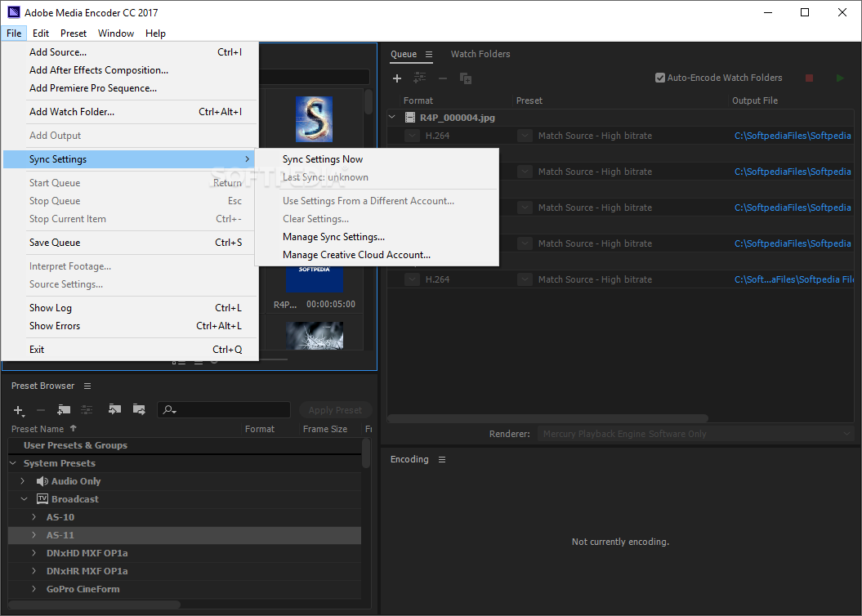Collapse the R4P_000004.jpg queue item

[x=392, y=118]
